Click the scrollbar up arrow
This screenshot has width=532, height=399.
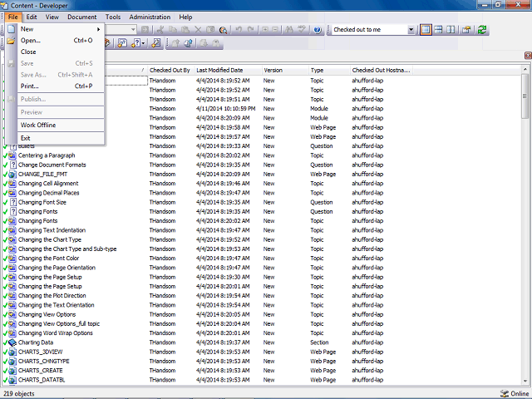pos(525,69)
